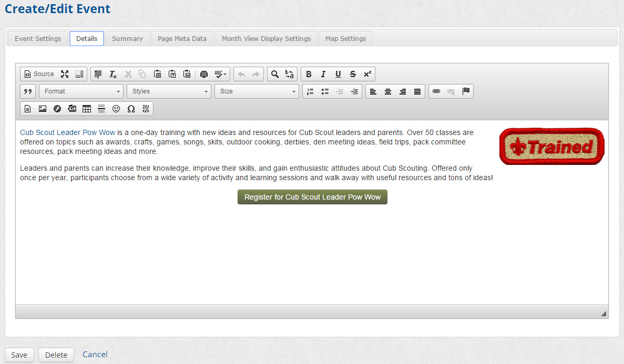
Task: Toggle strikethrough formatting
Action: [353, 74]
